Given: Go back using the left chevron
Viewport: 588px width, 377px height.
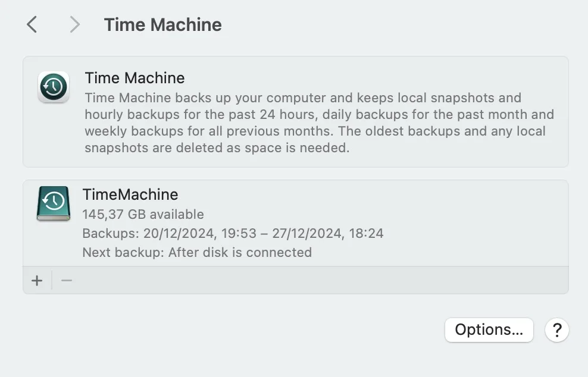Looking at the screenshot, I should pos(32,25).
